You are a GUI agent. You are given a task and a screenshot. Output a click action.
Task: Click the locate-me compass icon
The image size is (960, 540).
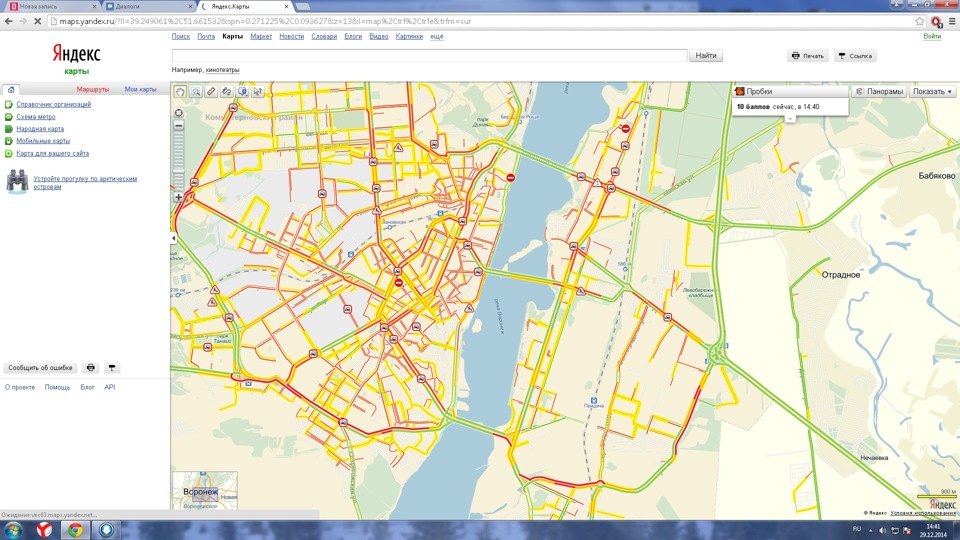tap(179, 113)
